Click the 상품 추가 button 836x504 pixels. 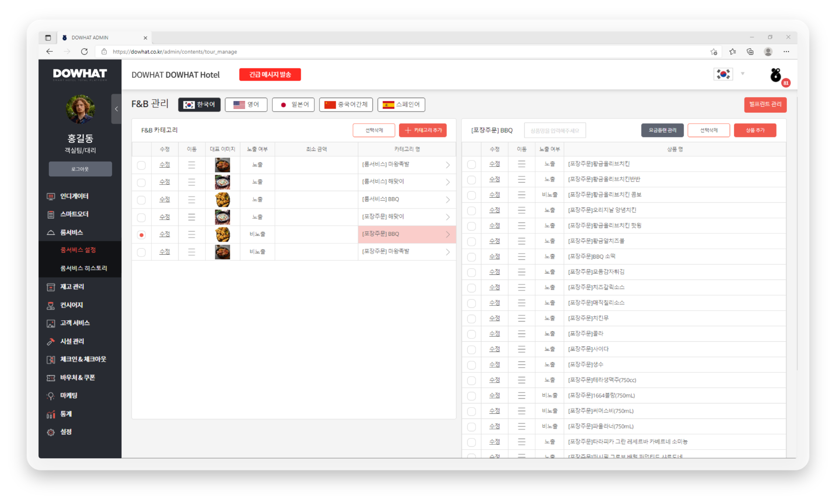[755, 130]
